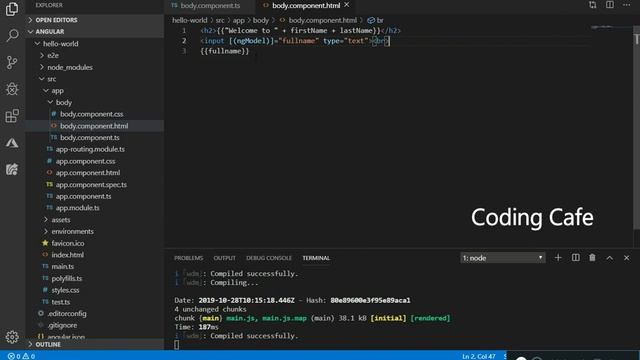Click the Open Changes icon in editor toolbar

pyautogui.click(x=593, y=5)
